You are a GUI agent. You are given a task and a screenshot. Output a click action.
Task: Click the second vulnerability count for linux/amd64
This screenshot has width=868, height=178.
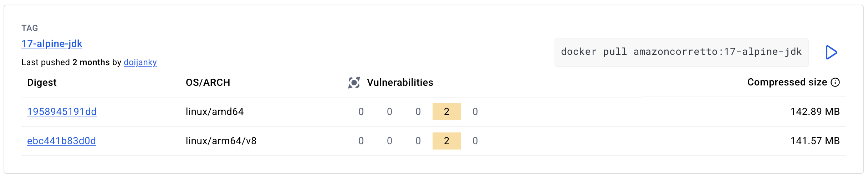click(x=389, y=112)
